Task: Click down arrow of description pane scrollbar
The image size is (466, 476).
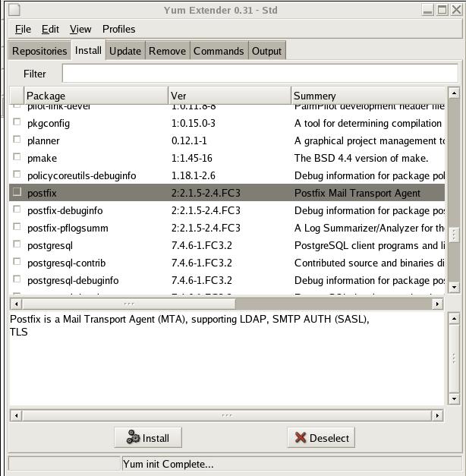Action: point(454,399)
